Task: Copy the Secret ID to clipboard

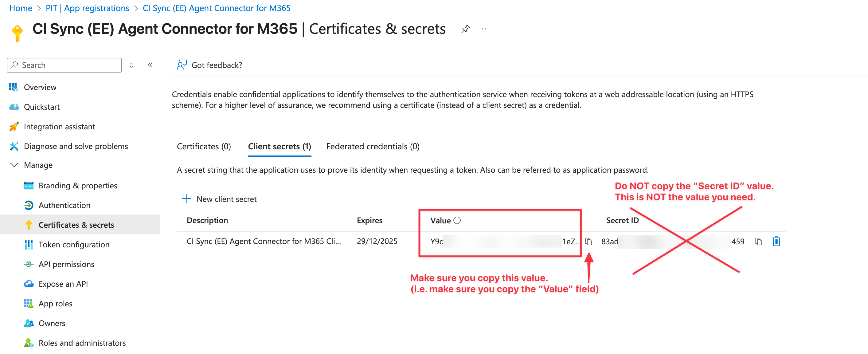Action: 758,242
